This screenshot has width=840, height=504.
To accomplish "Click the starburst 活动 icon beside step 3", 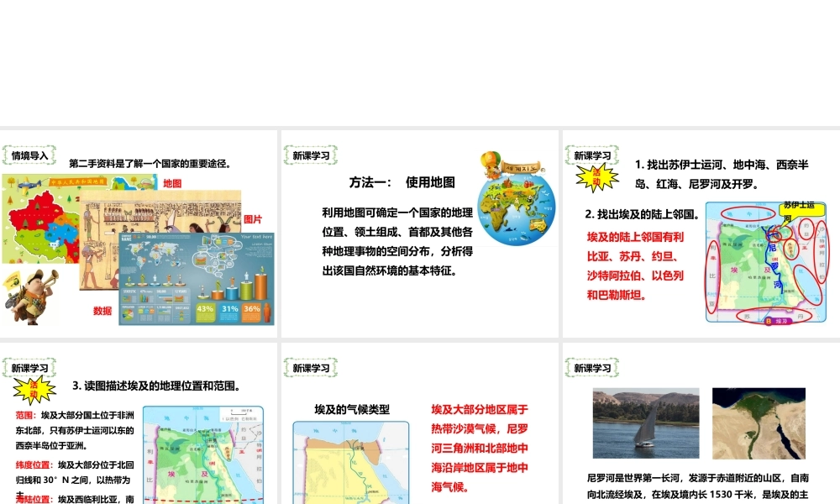I will tap(34, 390).
